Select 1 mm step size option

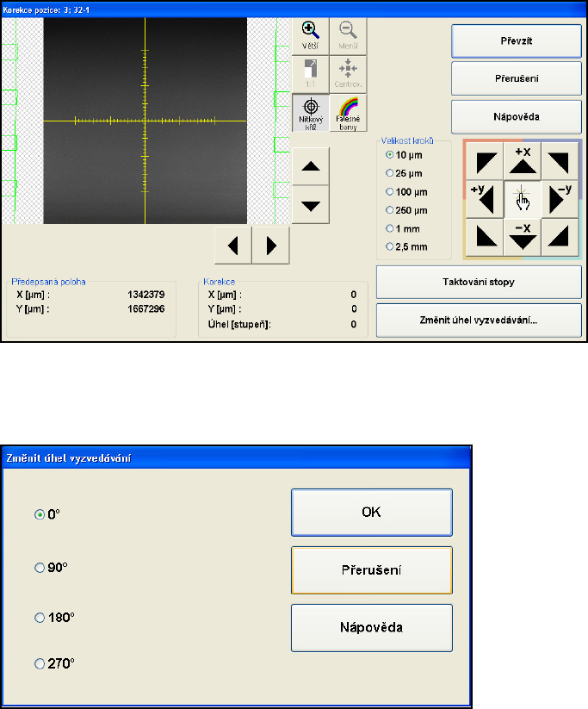[391, 228]
